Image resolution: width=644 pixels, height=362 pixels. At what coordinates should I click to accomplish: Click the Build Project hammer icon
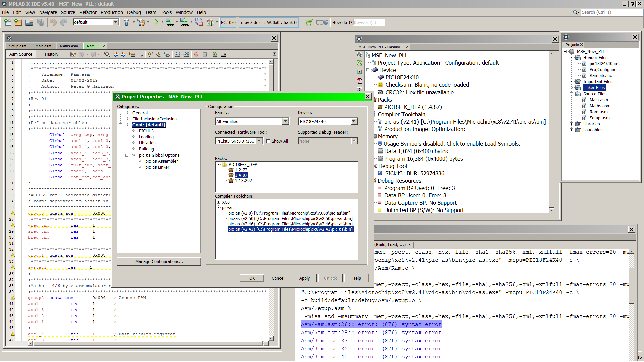126,22
